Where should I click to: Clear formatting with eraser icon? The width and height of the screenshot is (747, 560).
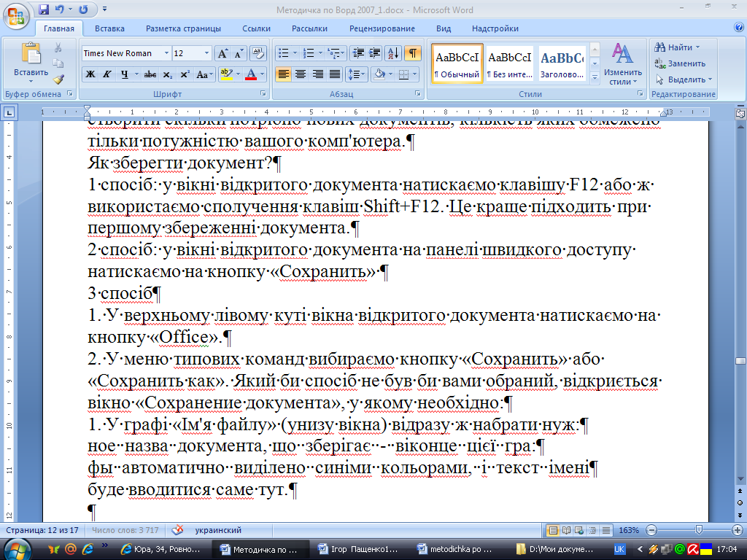(258, 53)
